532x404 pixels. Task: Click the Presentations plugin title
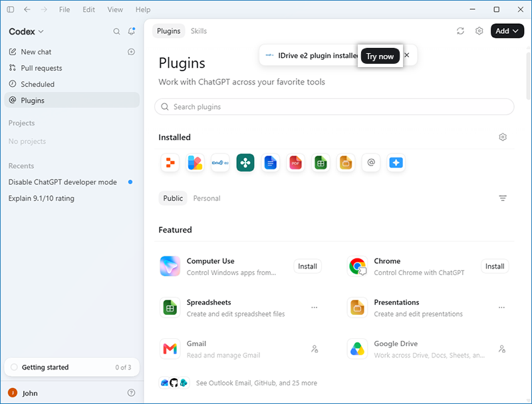point(396,302)
